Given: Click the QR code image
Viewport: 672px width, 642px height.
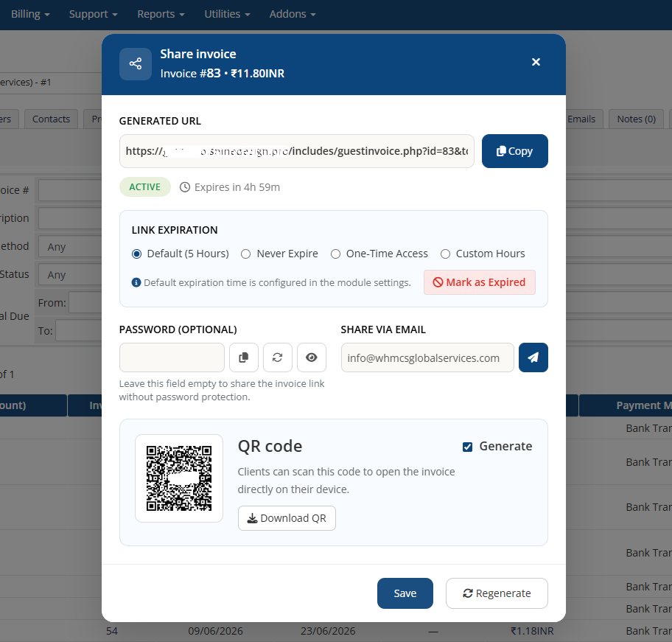Looking at the screenshot, I should (179, 478).
